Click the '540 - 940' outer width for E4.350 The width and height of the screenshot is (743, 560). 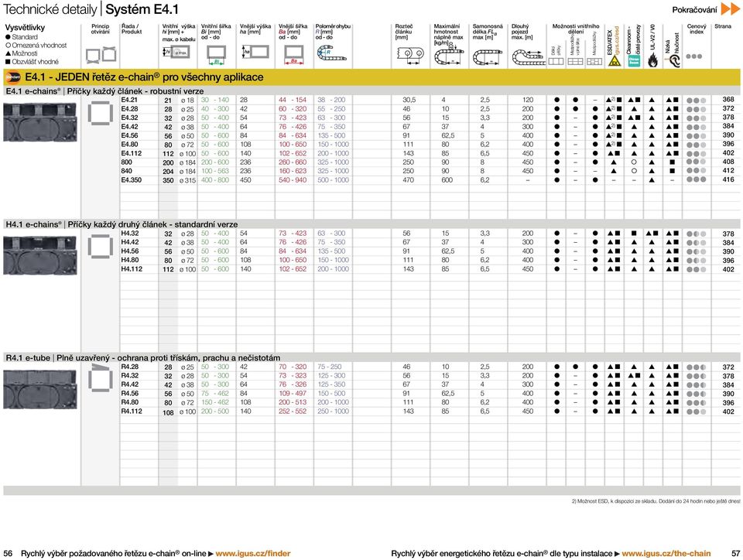point(293,180)
